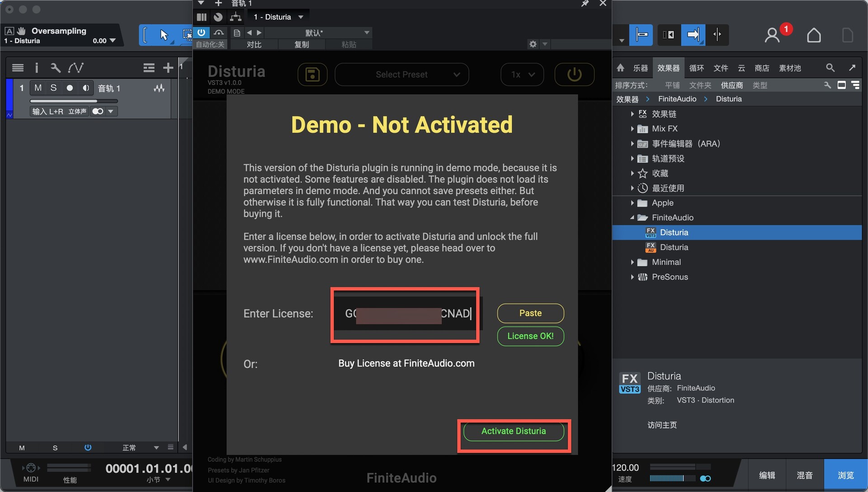868x492 pixels.
Task: Open the Select Preset dropdown
Action: [401, 75]
